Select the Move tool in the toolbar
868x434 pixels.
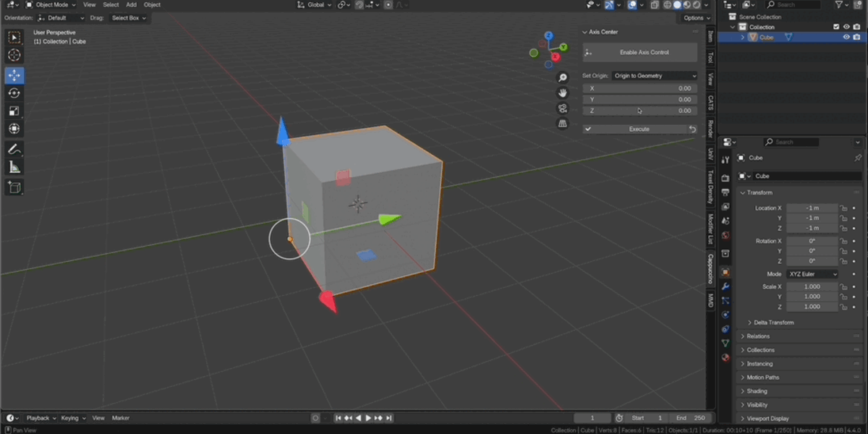tap(14, 75)
